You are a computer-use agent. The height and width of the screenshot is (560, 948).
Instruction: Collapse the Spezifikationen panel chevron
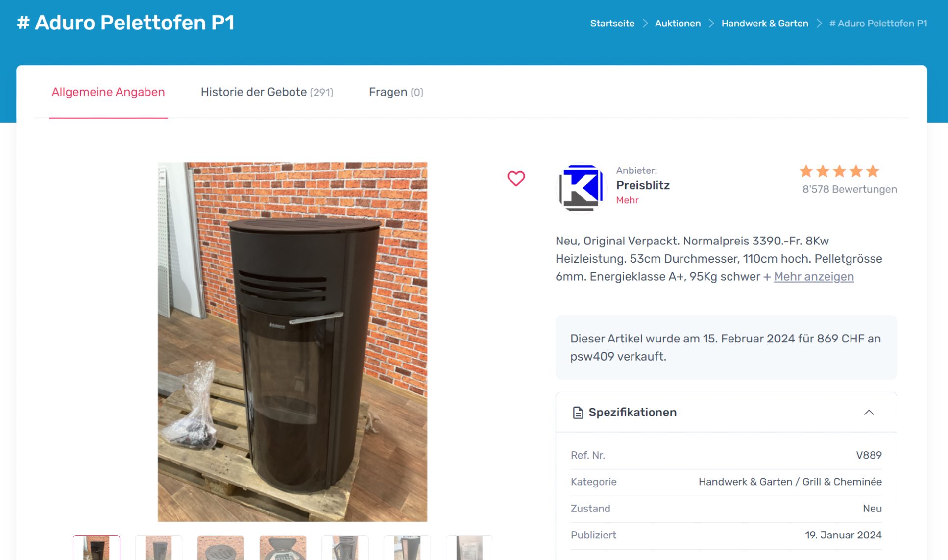869,413
